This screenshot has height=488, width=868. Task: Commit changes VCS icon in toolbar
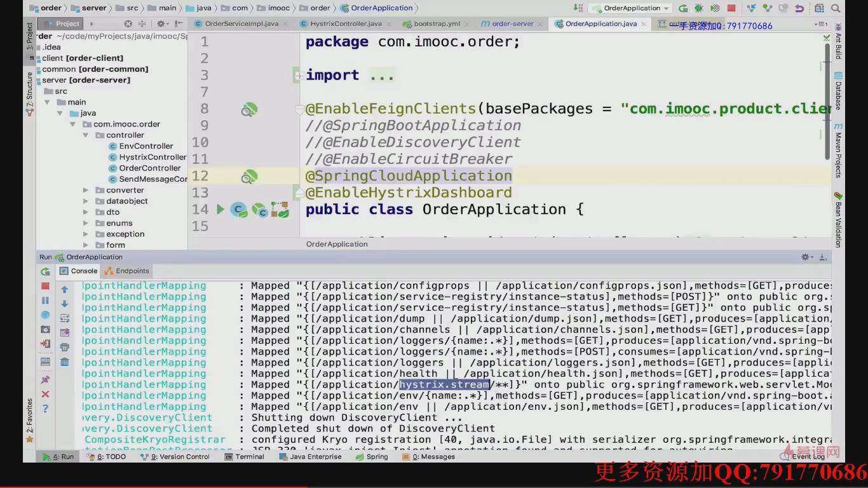[768, 8]
